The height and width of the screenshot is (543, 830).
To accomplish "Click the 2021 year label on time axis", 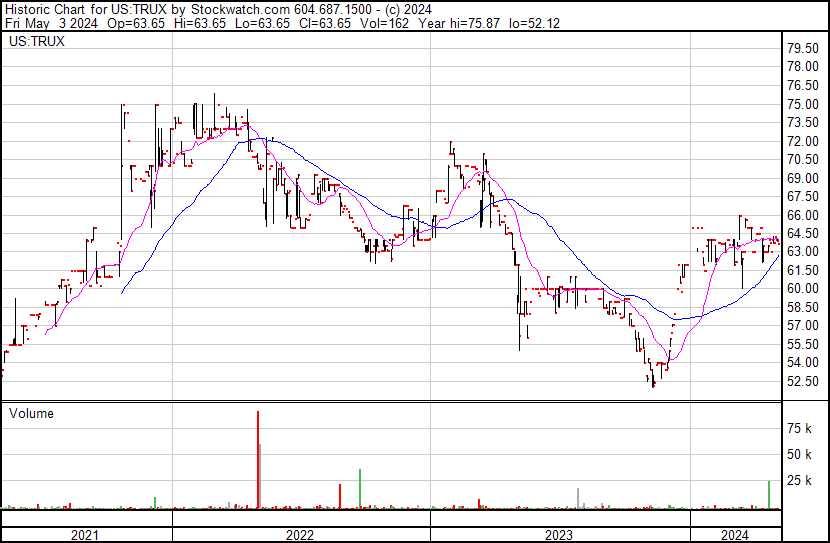I will pos(85,535).
